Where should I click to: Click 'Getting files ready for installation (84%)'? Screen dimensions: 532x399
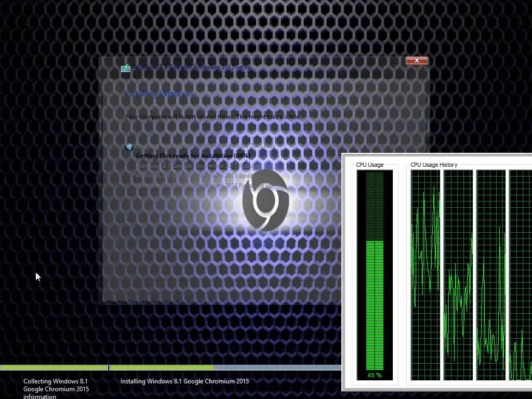pos(193,156)
